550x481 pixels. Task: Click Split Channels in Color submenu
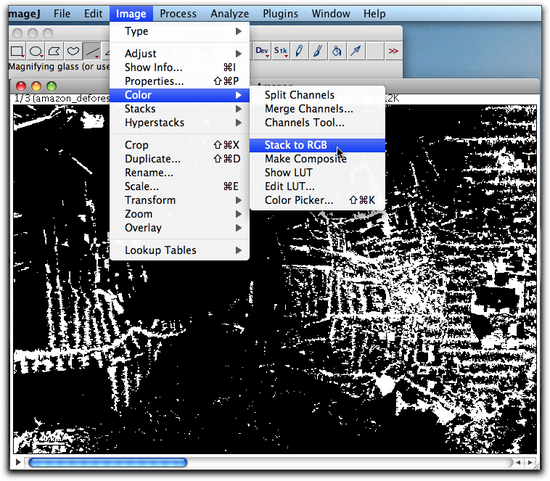click(x=317, y=95)
